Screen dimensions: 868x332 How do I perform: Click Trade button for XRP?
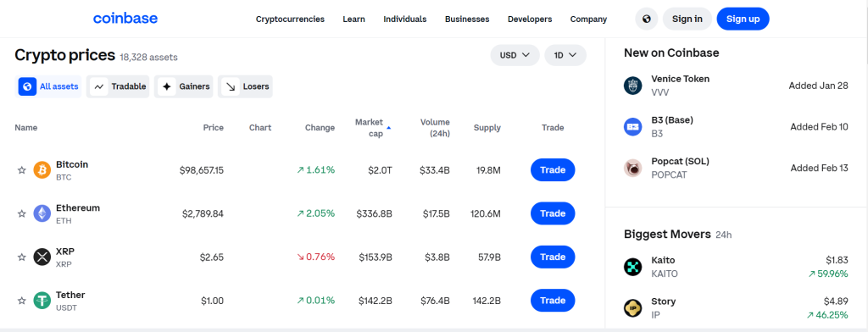pos(553,257)
